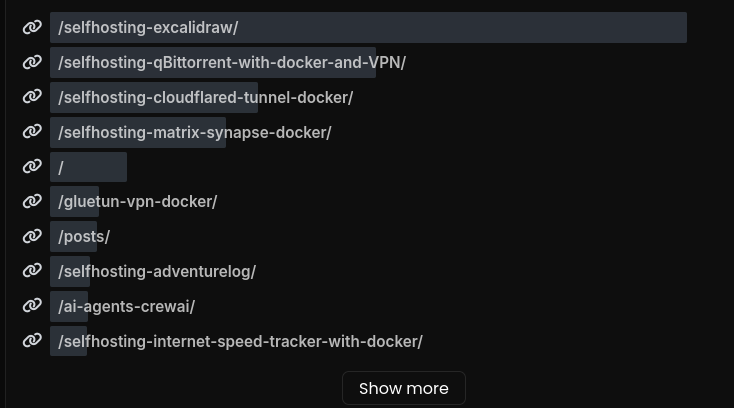Click link icon next to /ai-agents-crewai/
734x408 pixels.
coord(32,306)
